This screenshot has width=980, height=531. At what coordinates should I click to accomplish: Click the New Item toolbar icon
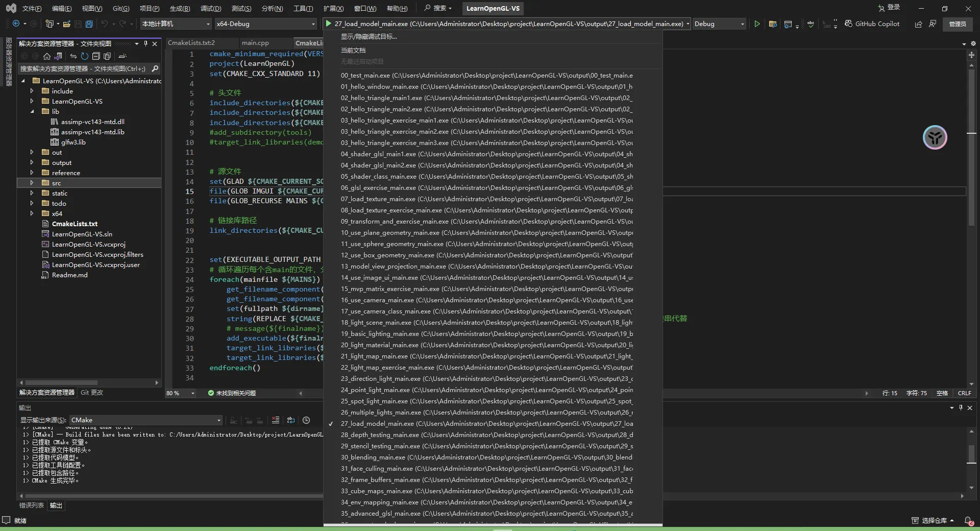point(49,23)
